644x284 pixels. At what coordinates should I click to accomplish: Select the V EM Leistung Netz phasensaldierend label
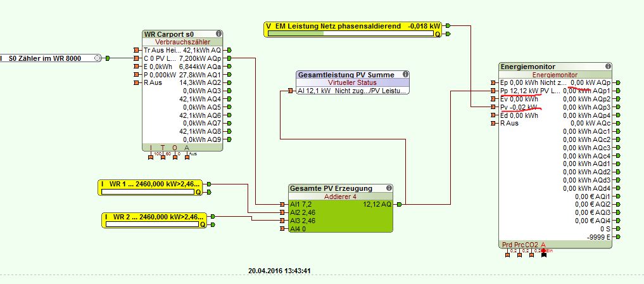click(x=334, y=26)
